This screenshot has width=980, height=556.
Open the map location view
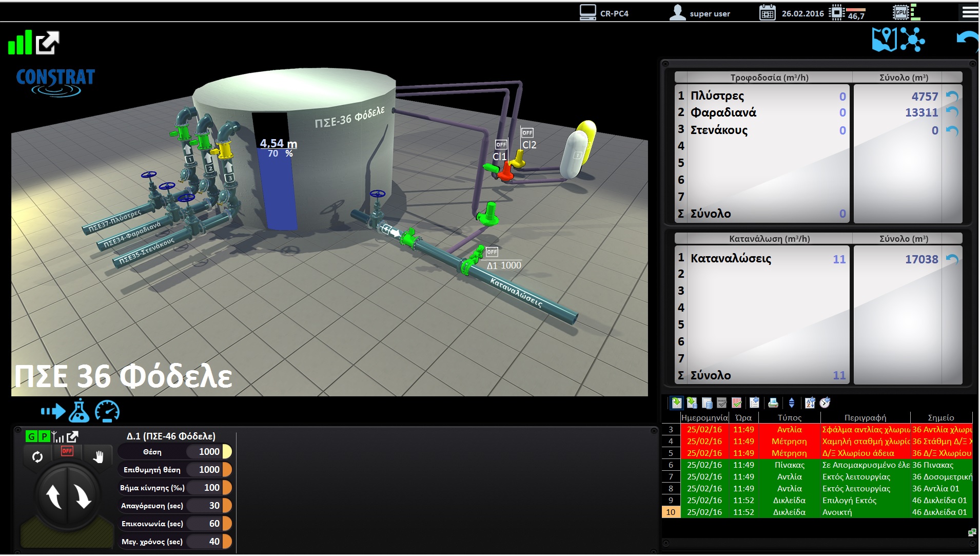884,40
